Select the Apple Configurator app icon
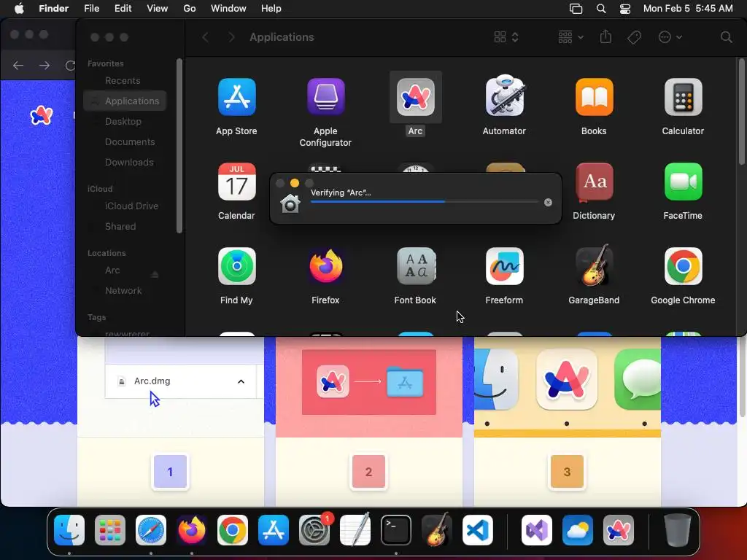The image size is (747, 560). [326, 97]
